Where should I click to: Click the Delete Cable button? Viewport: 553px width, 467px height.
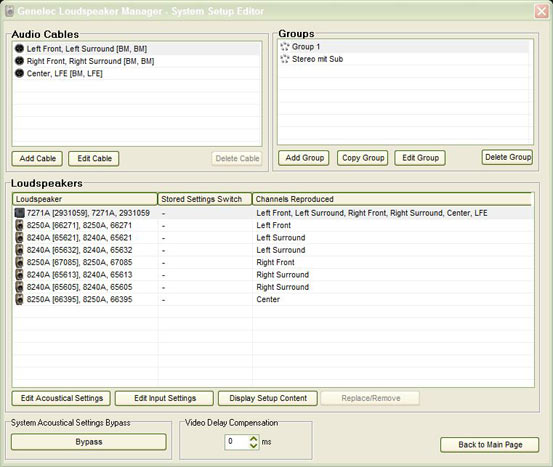click(x=237, y=158)
